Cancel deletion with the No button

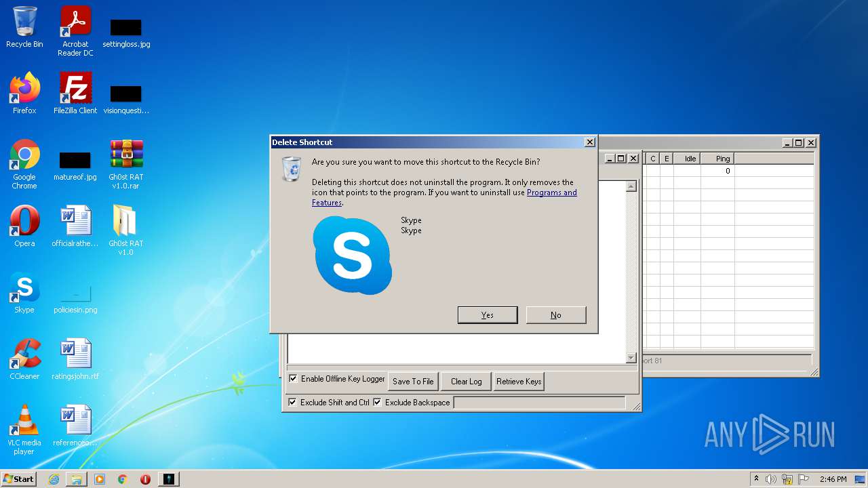click(556, 315)
